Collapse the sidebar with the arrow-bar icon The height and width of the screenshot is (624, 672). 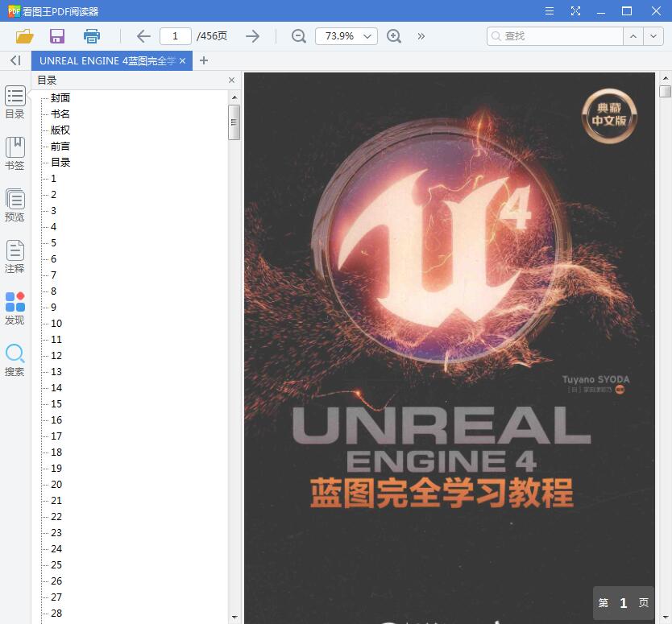tap(15, 60)
